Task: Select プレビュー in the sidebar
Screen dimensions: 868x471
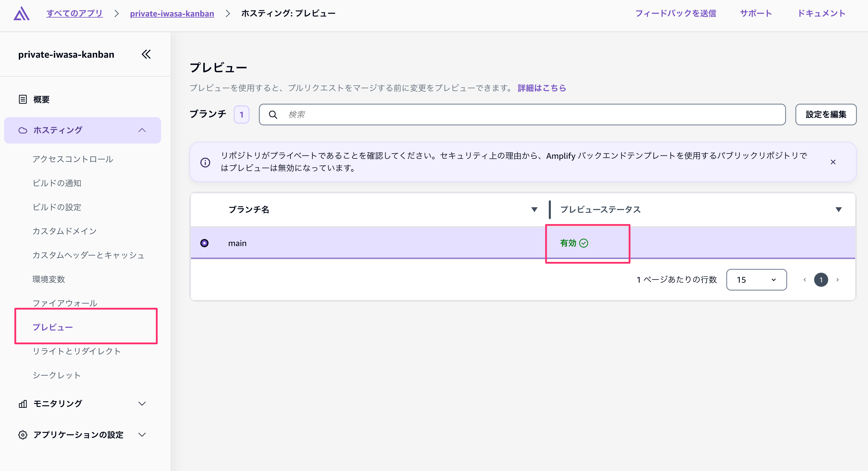Action: (x=52, y=327)
